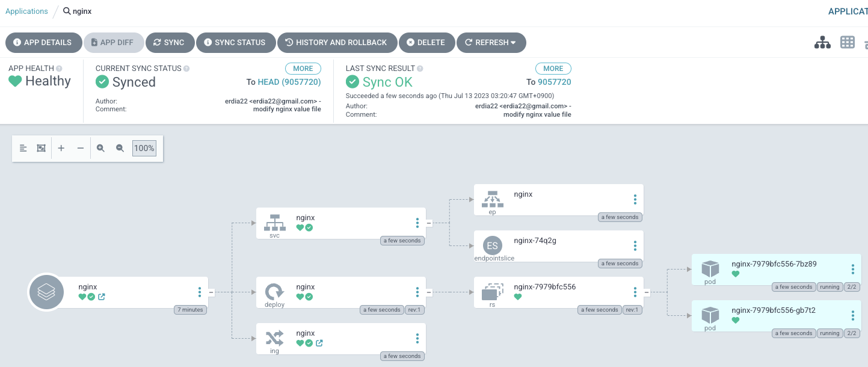868x367 pixels.
Task: Click the fit-to-screen icon in graph toolbar
Action: point(42,148)
